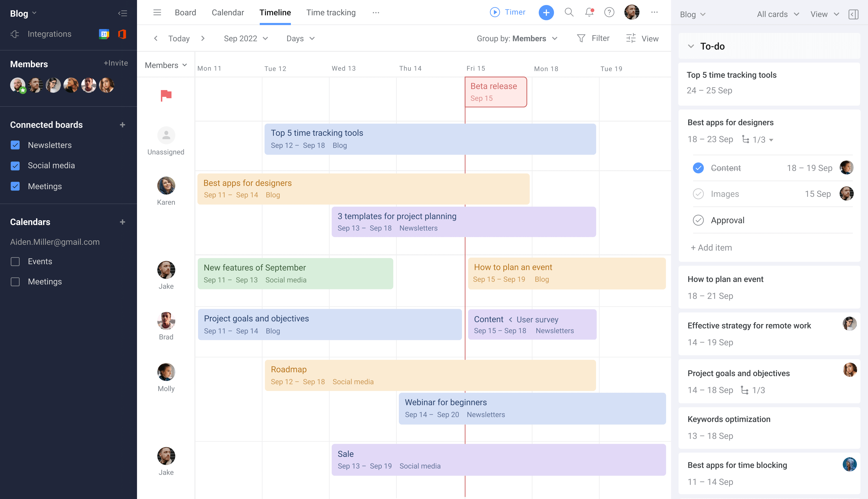Open the help menu
Viewport: 868px width, 499px height.
[x=609, y=12]
